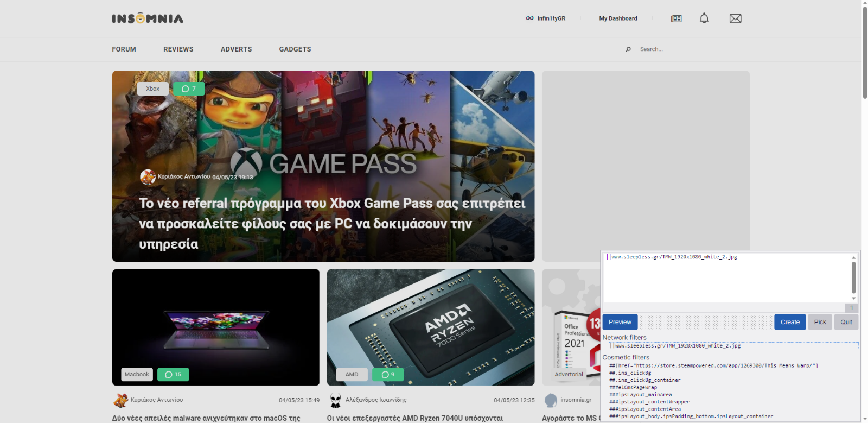Open messages envelope icon
Screen dimensions: 868x423
(735, 18)
